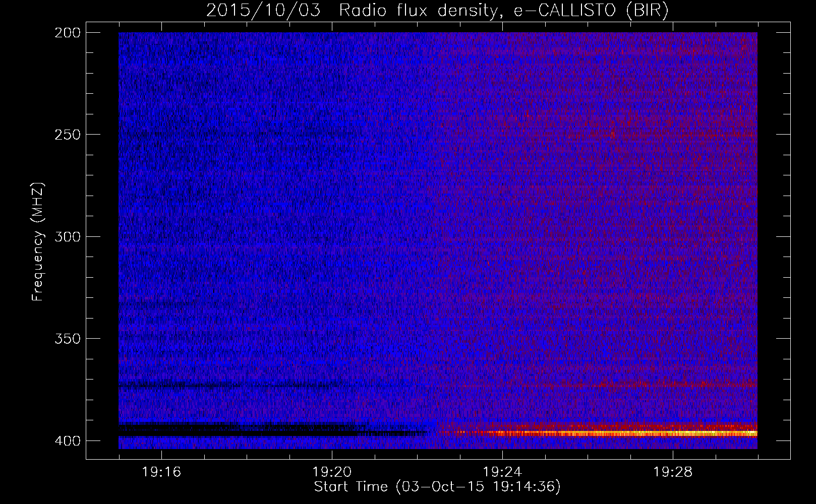Click the 'Start Time (03-Oct-15 19:14:36)' label
816x504 pixels.
coord(437,487)
